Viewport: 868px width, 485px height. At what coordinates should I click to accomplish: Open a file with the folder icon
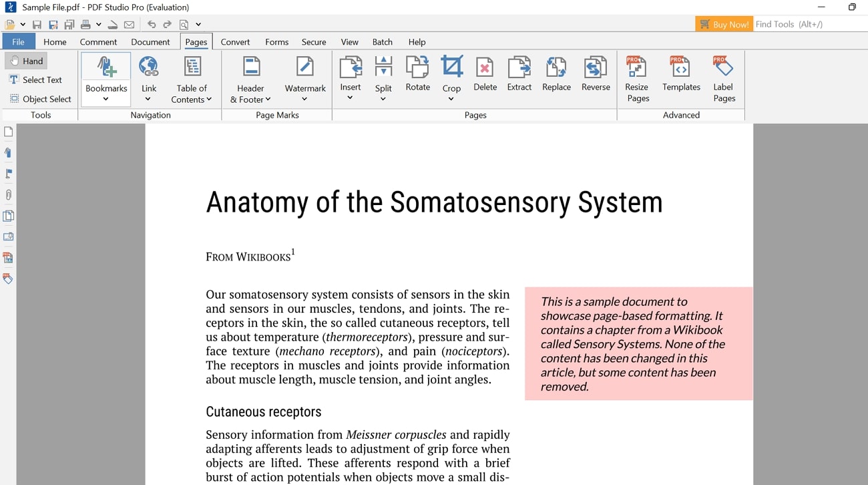pos(9,25)
